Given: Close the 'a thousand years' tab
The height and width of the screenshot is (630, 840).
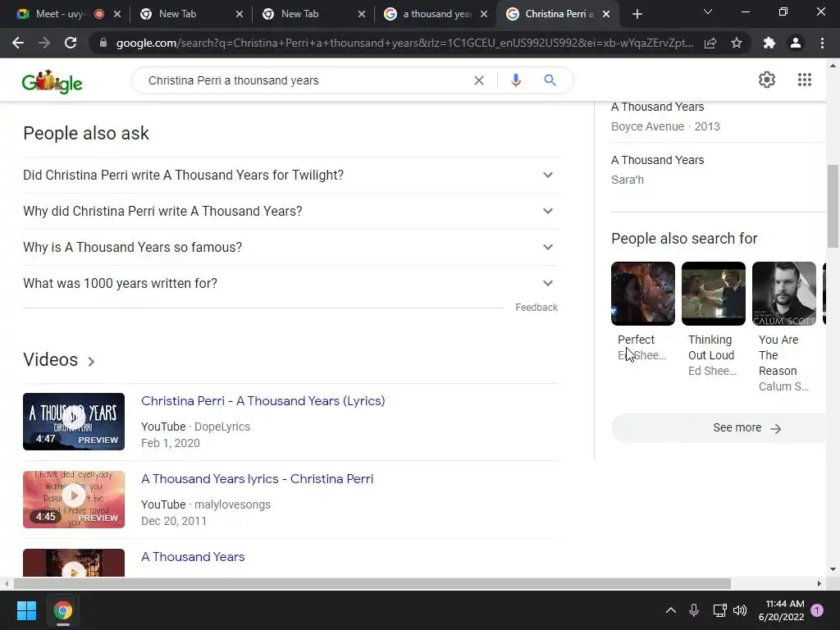Looking at the screenshot, I should [x=484, y=14].
